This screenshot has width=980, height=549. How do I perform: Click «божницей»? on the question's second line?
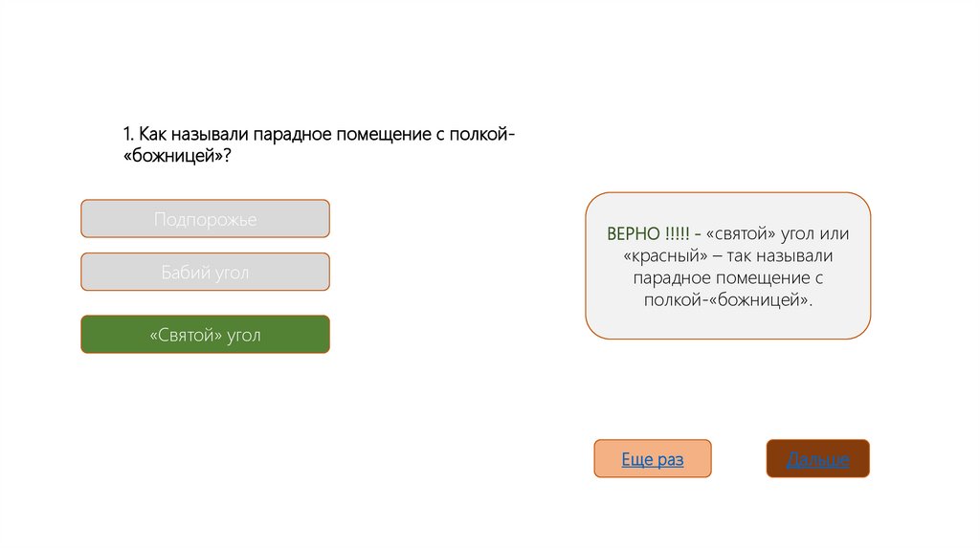click(177, 155)
